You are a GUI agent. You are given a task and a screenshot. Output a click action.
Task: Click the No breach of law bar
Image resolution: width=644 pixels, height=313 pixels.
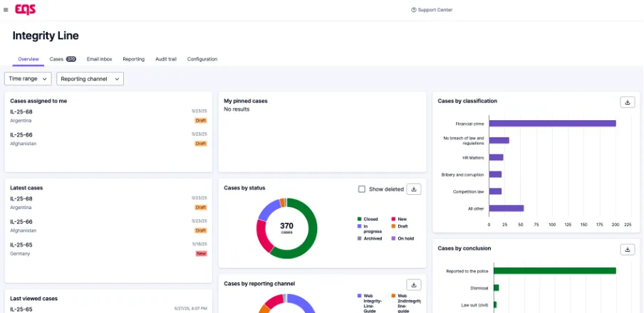point(499,140)
